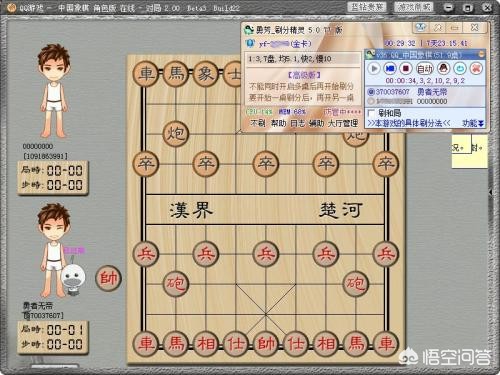This screenshot has height=375, width=500.
Task: Select the 370037607 勇者无帝 radio option
Action: click(x=370, y=92)
